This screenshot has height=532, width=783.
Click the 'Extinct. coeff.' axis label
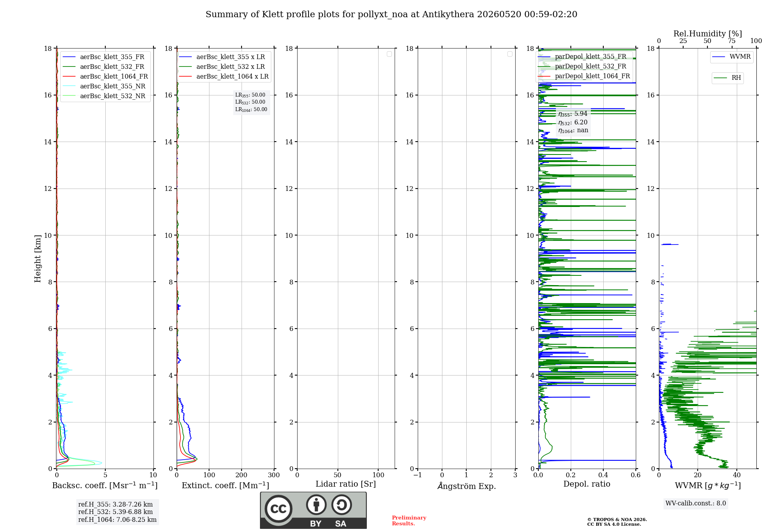(x=226, y=485)
